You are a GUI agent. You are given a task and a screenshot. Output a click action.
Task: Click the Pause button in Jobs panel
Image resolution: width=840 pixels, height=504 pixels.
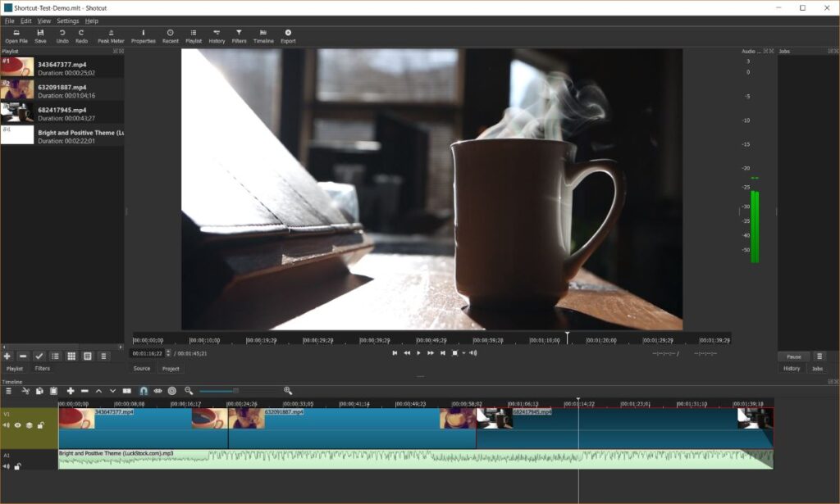(x=792, y=356)
